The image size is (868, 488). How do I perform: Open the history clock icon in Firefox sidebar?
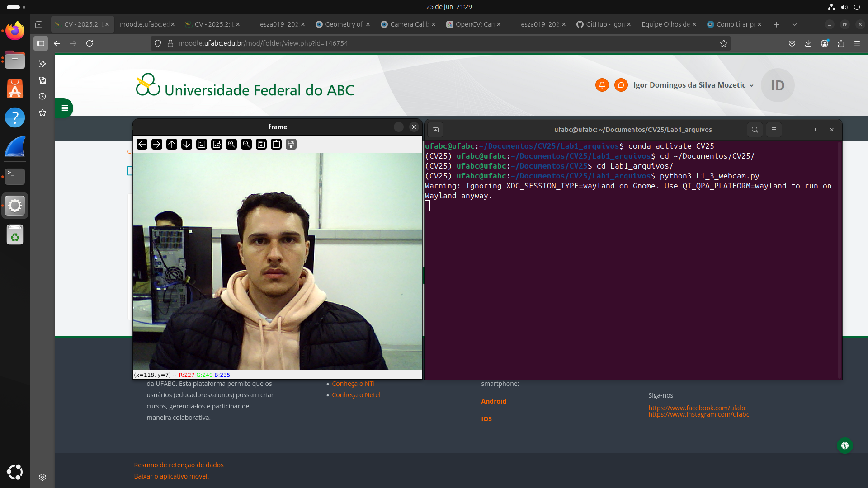point(42,96)
